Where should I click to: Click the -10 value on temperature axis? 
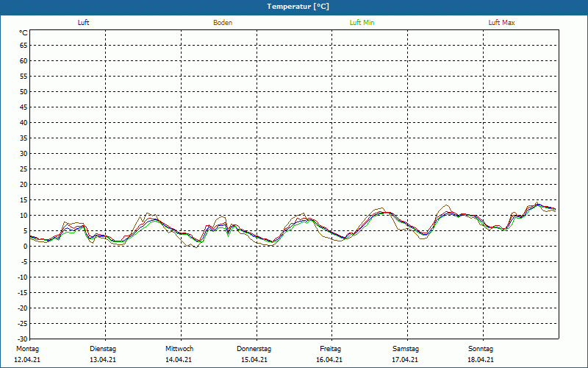[23, 277]
